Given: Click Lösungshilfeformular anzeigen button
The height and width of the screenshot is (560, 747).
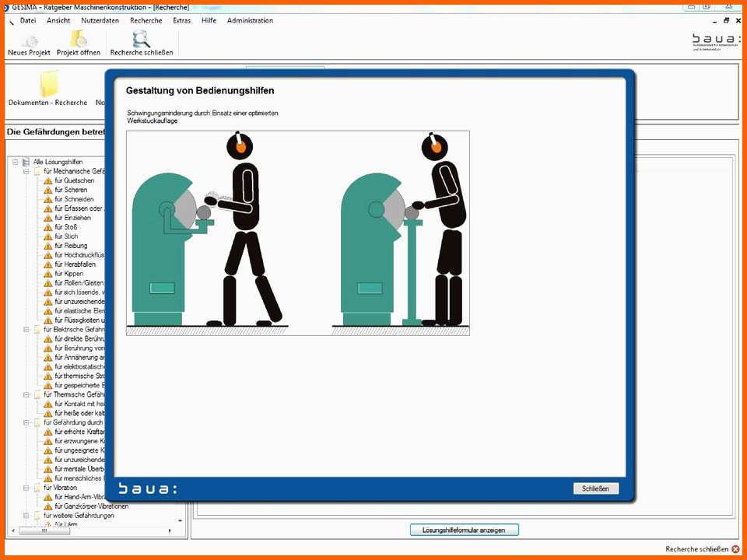Looking at the screenshot, I should pyautogui.click(x=464, y=530).
